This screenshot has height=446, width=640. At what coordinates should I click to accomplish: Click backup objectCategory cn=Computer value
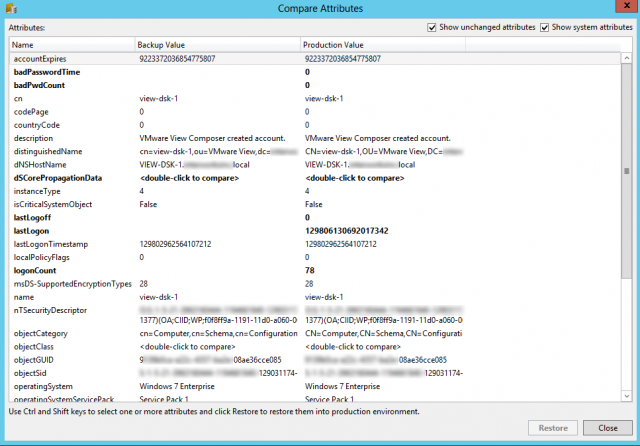tap(218, 333)
